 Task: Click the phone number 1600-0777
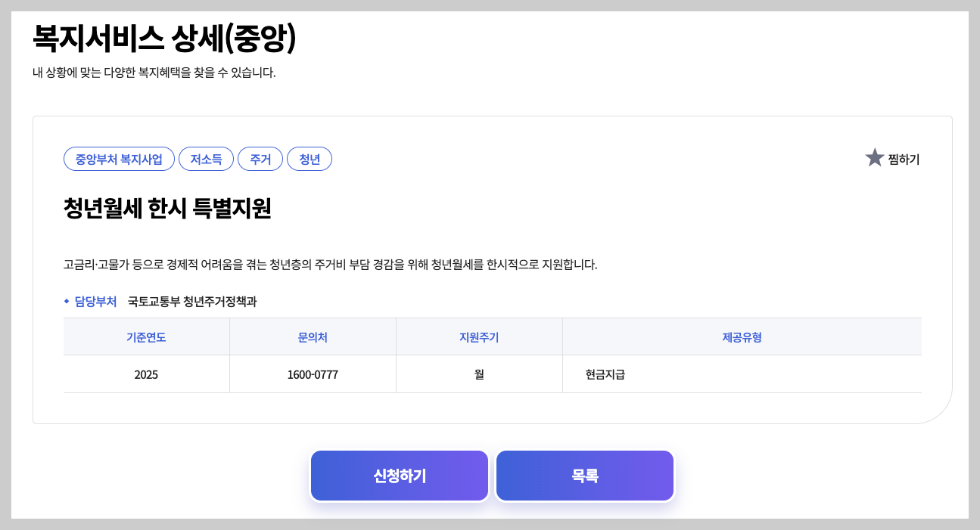click(x=313, y=373)
